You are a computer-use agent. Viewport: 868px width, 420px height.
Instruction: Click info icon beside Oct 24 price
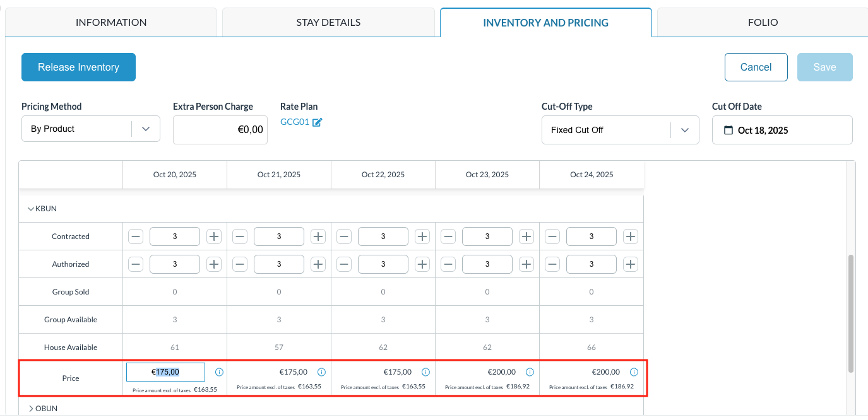(634, 372)
